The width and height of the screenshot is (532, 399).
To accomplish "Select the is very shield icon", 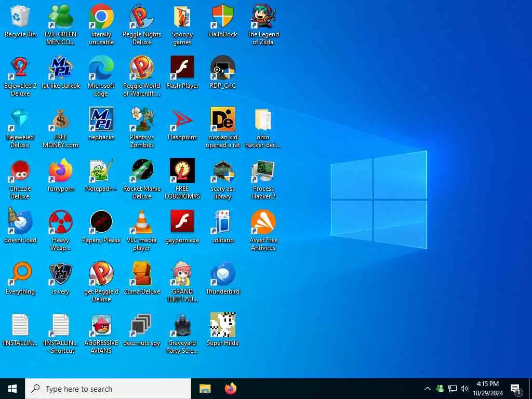I will click(60, 273).
